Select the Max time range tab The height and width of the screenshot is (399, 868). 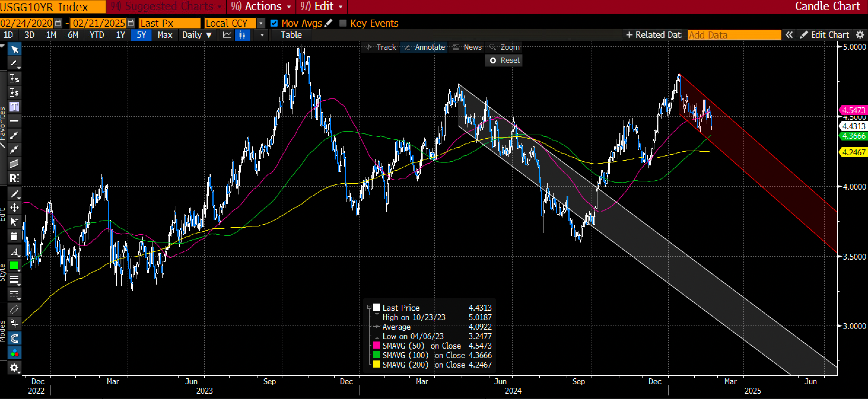[x=165, y=35]
